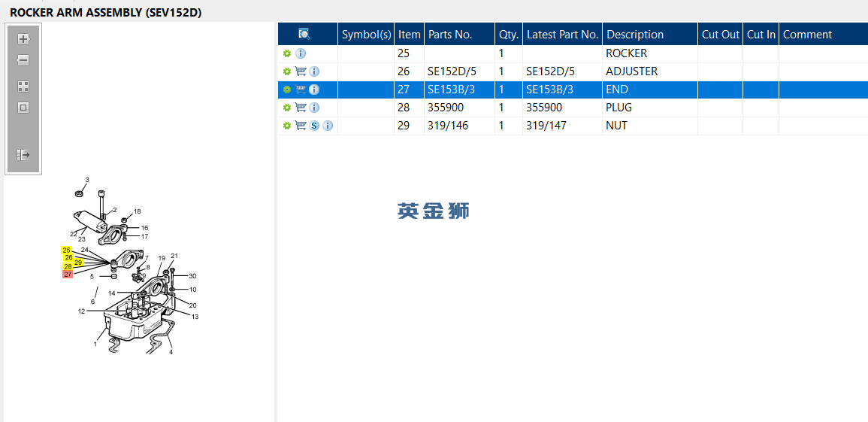Click the Cut Out column header
Image resolution: width=868 pixels, height=422 pixels.
pos(720,35)
